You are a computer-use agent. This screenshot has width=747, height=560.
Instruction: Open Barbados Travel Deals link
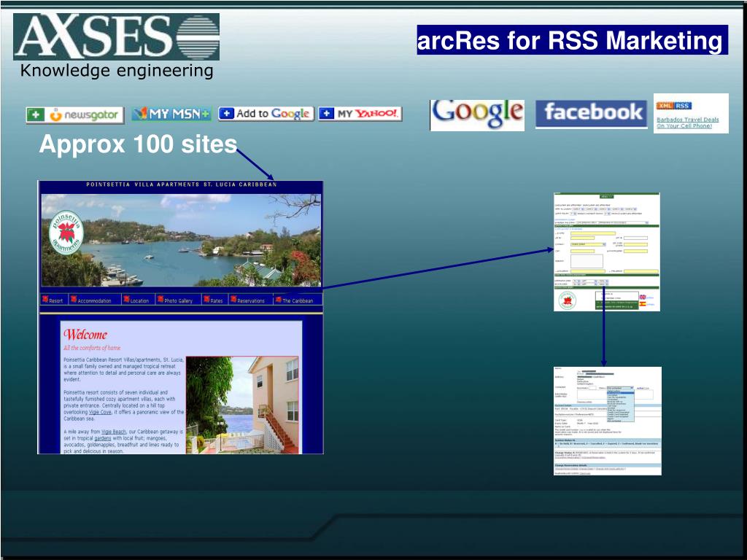[x=687, y=122]
